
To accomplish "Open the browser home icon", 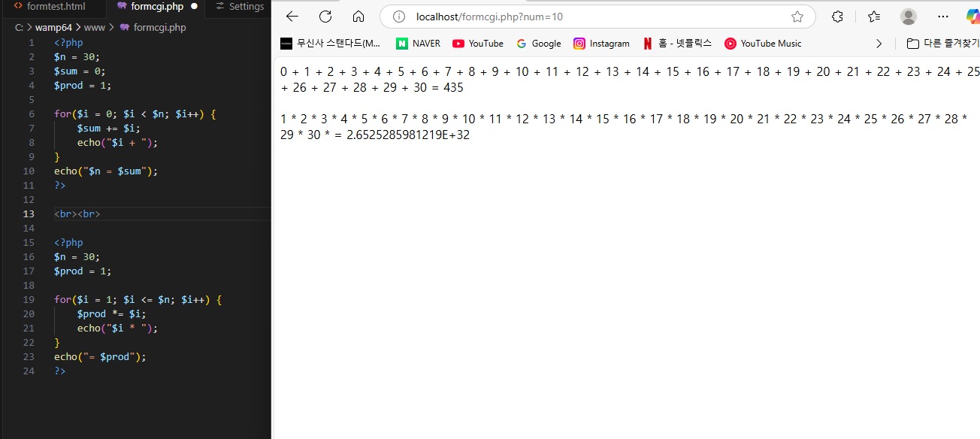I will (x=358, y=16).
